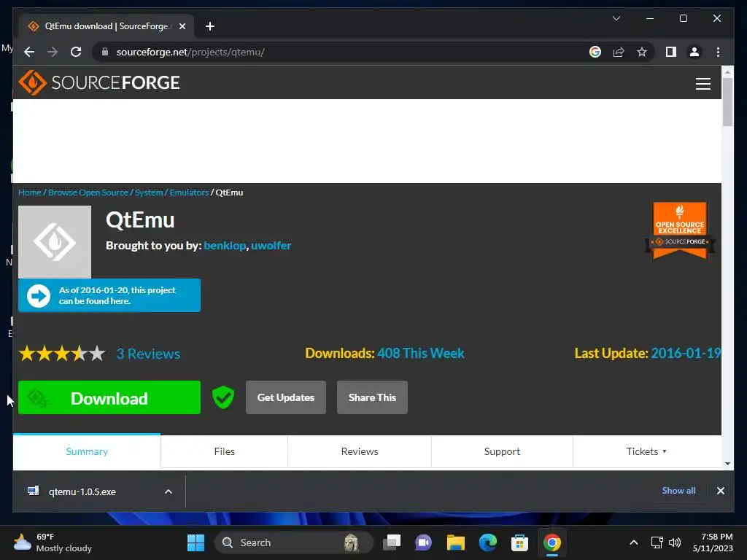Click the browser forward arrow
Image resolution: width=747 pixels, height=560 pixels.
pos(53,52)
